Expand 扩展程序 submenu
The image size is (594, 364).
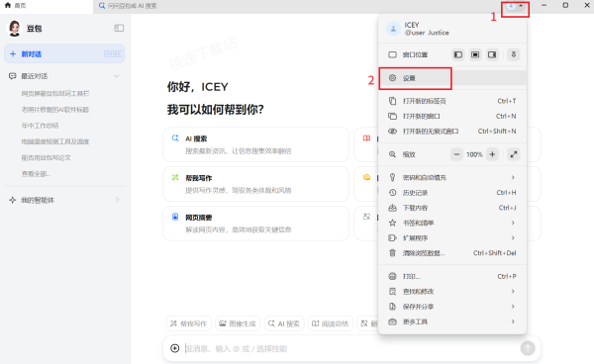click(452, 238)
